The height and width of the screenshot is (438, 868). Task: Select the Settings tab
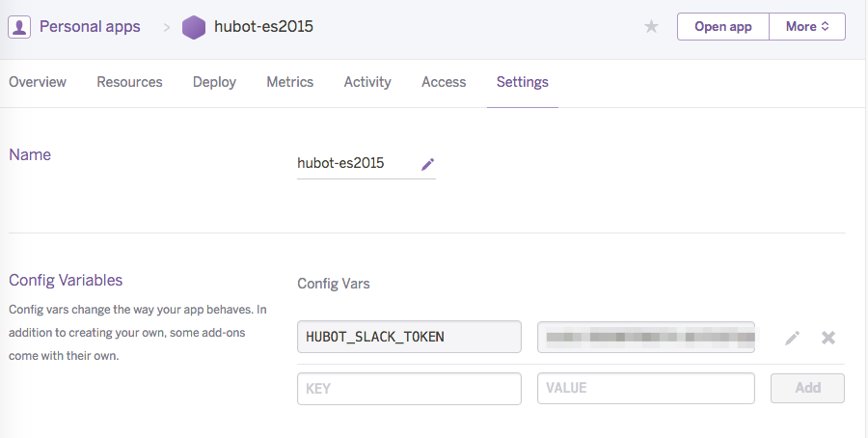tap(523, 82)
